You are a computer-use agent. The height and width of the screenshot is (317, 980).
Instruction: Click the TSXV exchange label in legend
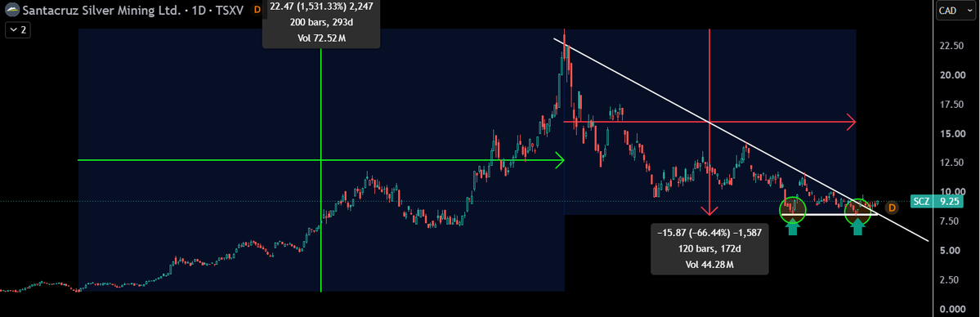[x=230, y=10]
